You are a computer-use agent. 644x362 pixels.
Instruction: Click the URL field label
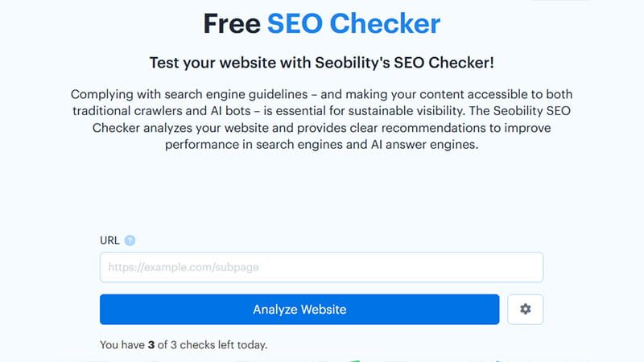click(x=109, y=241)
